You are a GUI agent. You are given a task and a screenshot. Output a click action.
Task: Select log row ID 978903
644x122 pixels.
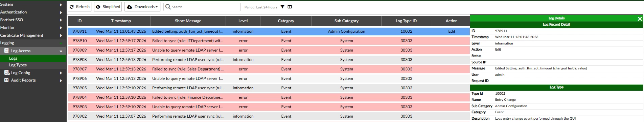click(x=269, y=107)
